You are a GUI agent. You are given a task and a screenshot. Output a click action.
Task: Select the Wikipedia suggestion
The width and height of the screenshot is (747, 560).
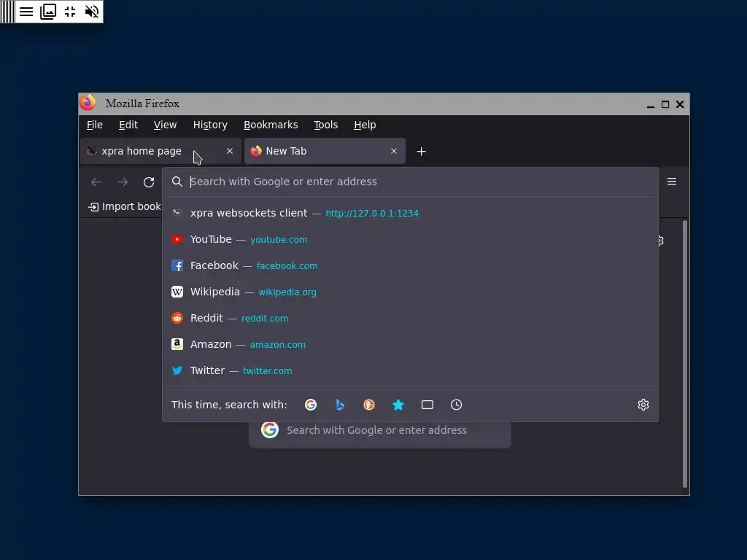click(410, 292)
